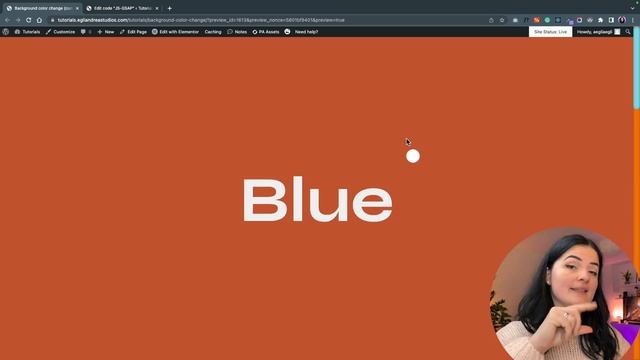Open the Chrome three-dot menu
640x360 pixels.
633,20
